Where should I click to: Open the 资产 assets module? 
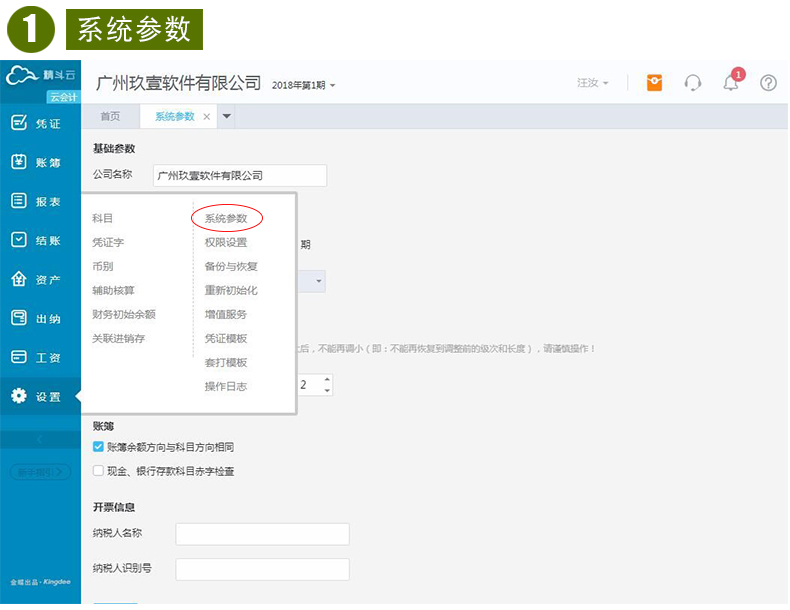36,279
